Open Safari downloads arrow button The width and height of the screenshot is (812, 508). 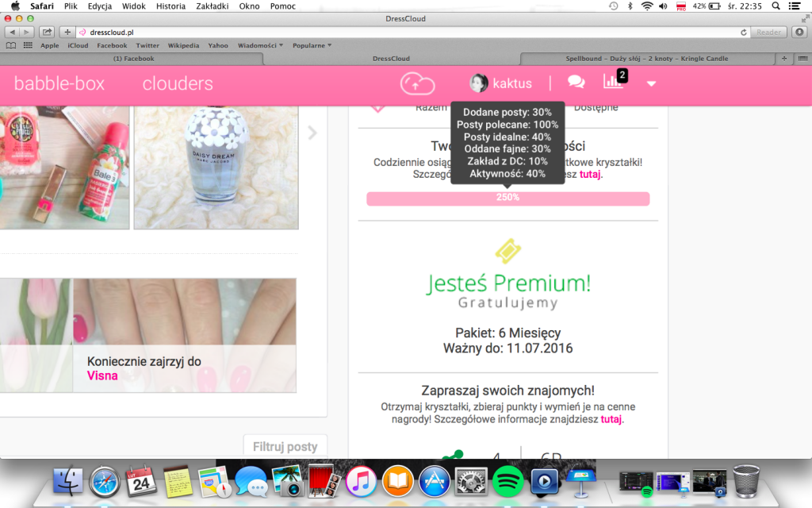tap(799, 33)
